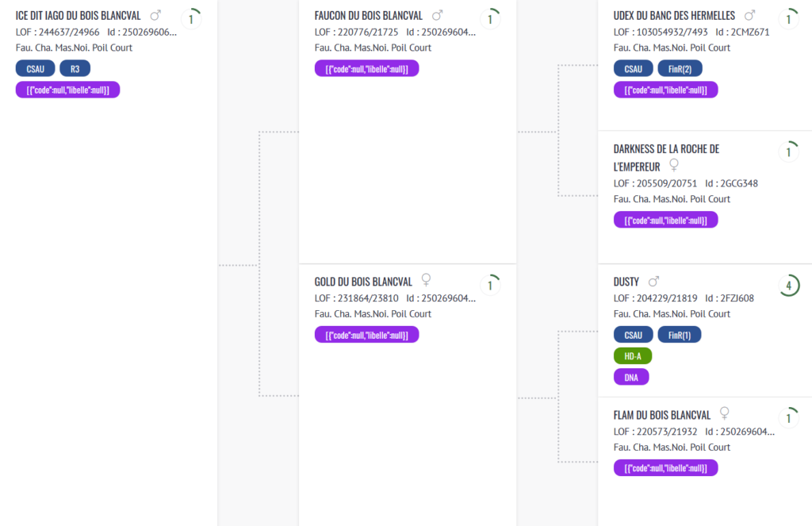Click male symbol beside DUSTY
This screenshot has height=526, width=812.
click(653, 282)
